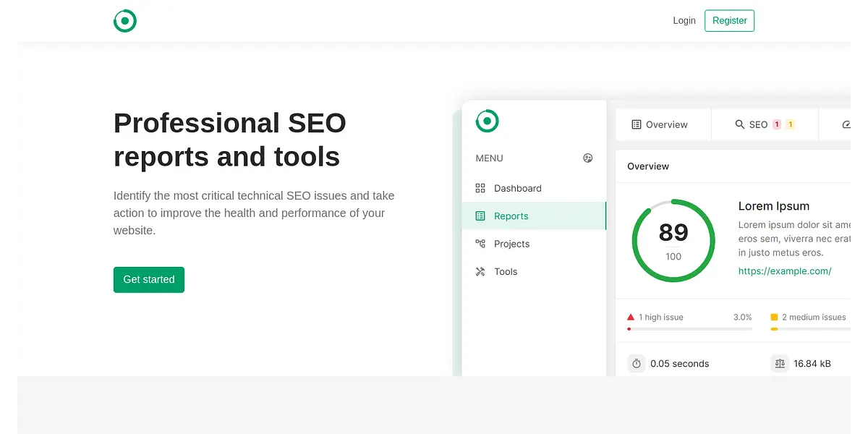This screenshot has width=868, height=434.
Task: Click the theme icon beside MENU
Action: 588,158
